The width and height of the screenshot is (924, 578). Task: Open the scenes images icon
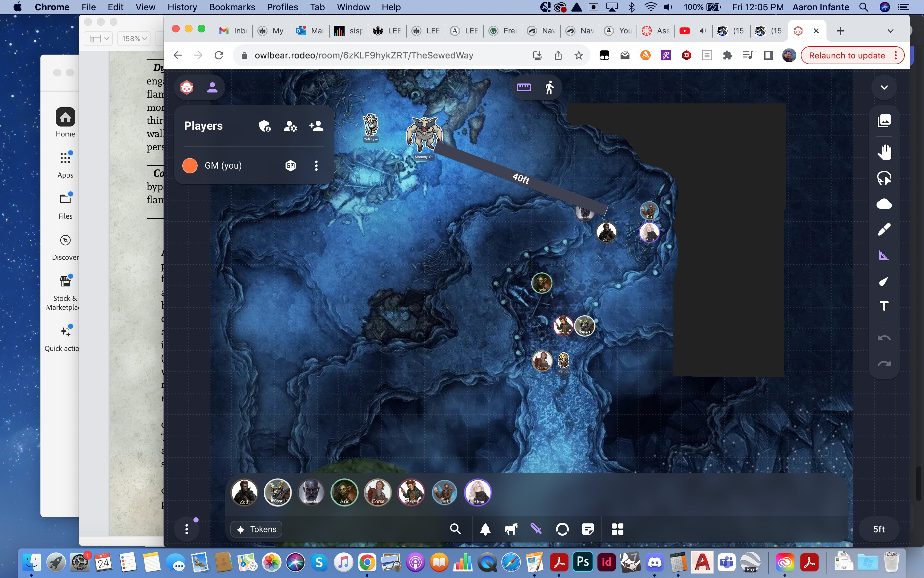click(x=884, y=121)
